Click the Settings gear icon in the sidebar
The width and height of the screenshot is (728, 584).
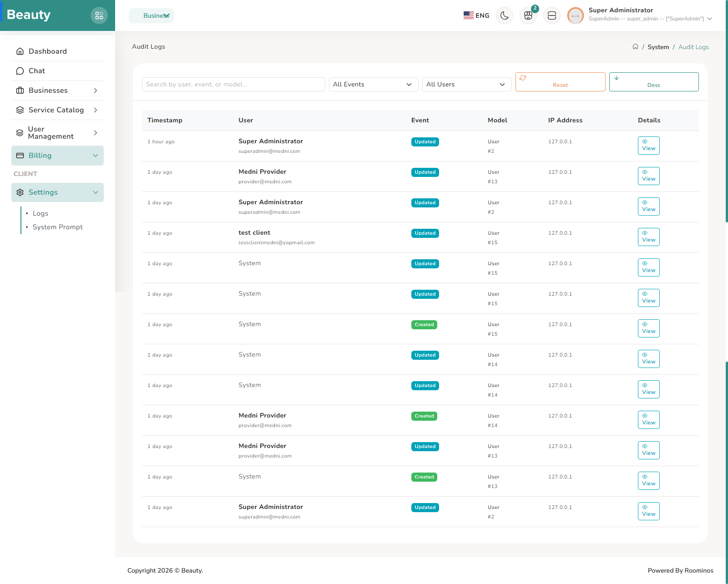coord(20,192)
